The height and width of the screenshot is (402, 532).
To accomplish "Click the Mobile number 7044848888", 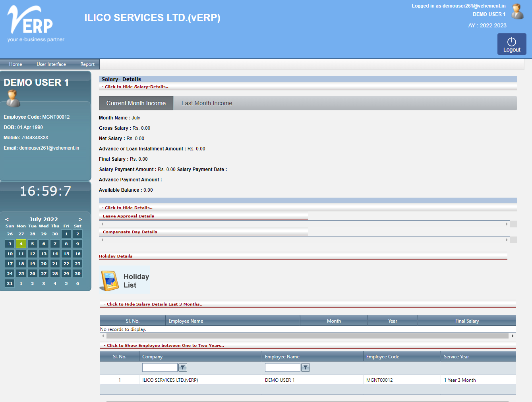I will [35, 138].
